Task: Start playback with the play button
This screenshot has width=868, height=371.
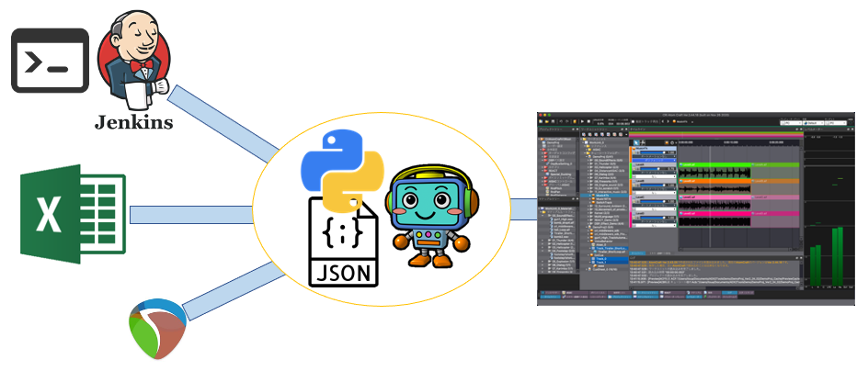Action: [x=582, y=121]
